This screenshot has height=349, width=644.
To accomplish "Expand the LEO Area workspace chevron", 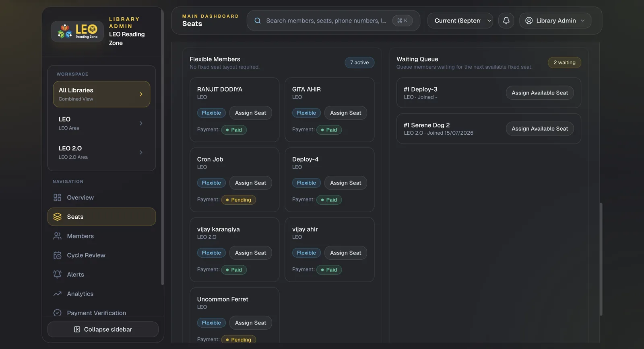I will pos(141,123).
